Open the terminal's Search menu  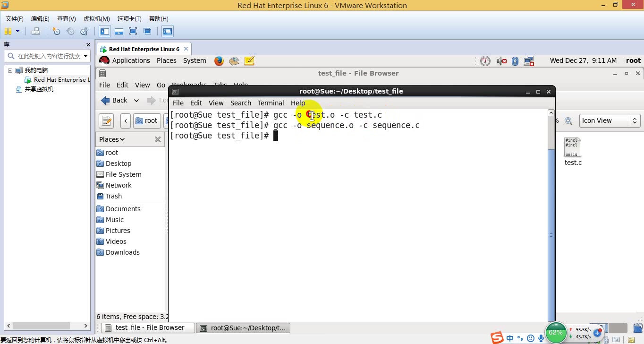pos(241,103)
